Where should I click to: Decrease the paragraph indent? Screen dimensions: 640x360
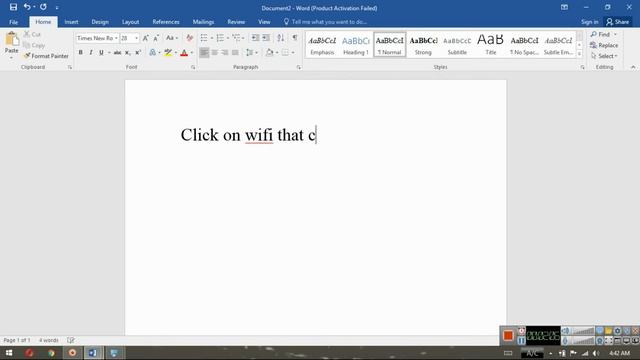[x=255, y=38]
